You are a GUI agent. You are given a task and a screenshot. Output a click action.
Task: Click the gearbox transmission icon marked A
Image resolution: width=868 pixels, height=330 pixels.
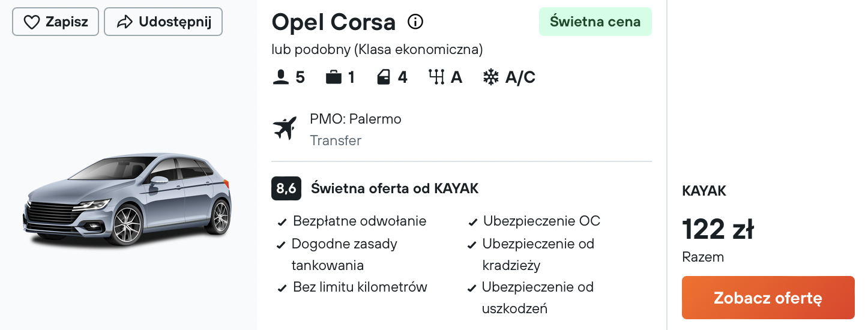pyautogui.click(x=436, y=77)
